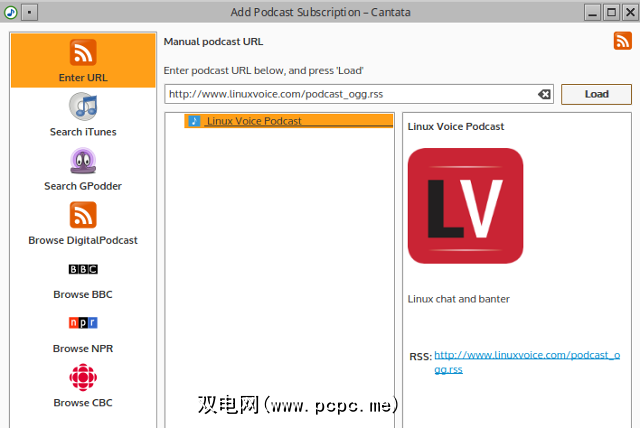Click the Linux Voice Podcast details heading
The width and height of the screenshot is (640, 428).
(x=456, y=126)
